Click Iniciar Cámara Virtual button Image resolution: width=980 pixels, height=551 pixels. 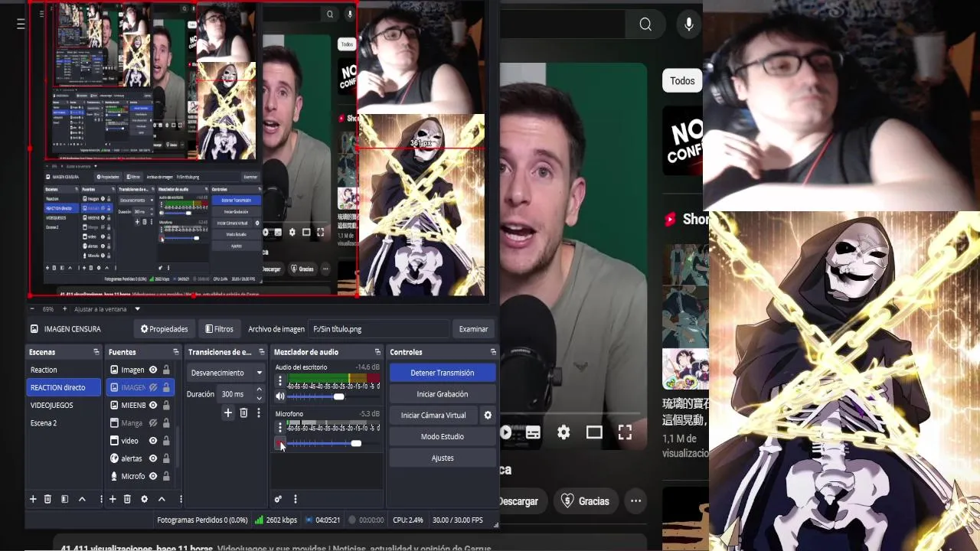433,415
